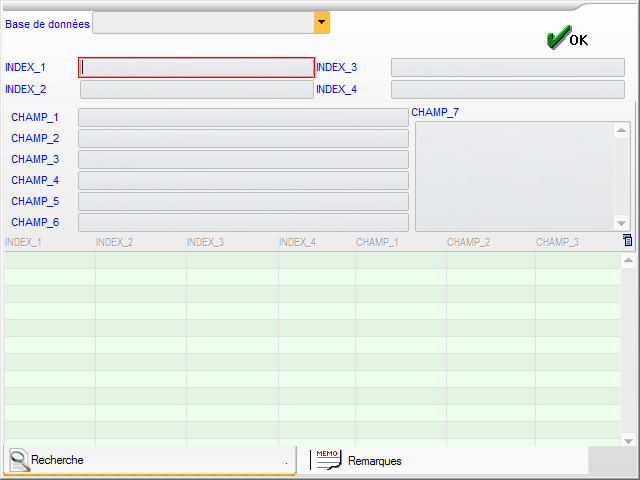Viewport: 640px width, 480px height.
Task: Select the CHAMP_2 column header
Action: [468, 242]
